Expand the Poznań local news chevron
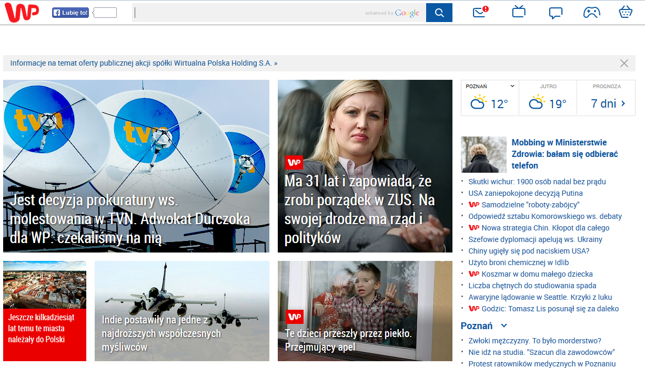645x368 pixels. 504,326
